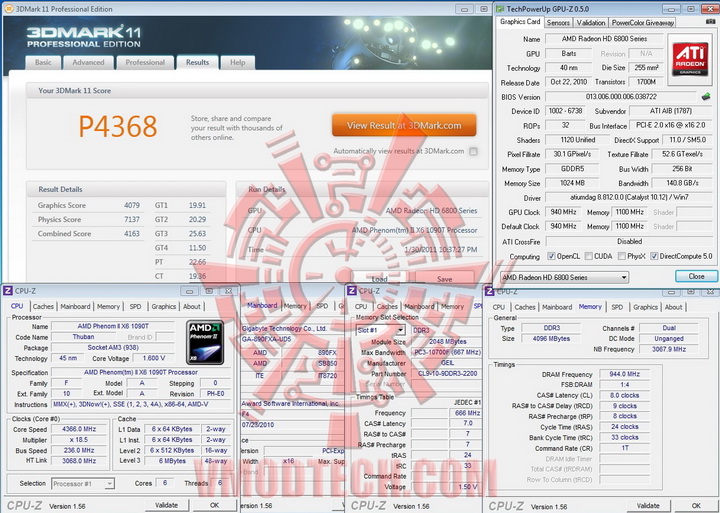Open the Slot #1 memory slot dropdown
720x513 pixels.
380,330
